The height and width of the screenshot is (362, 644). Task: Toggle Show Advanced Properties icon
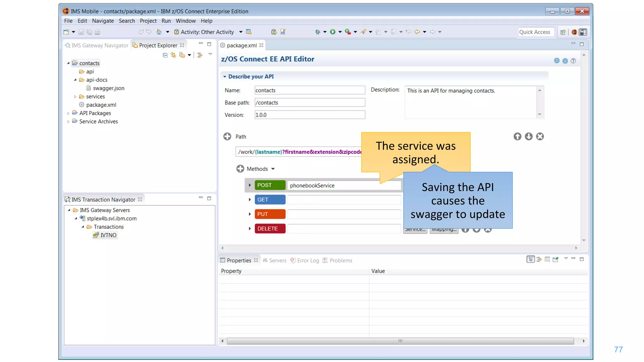coord(539,259)
